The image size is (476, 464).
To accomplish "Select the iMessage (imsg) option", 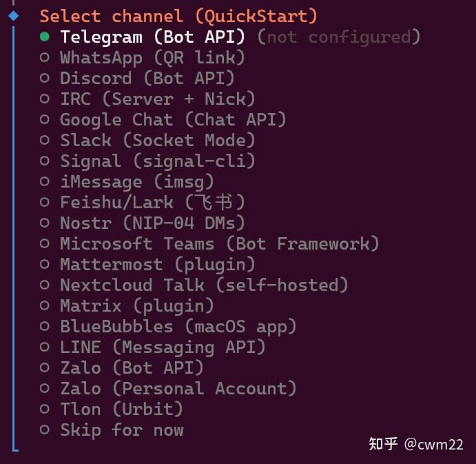I will click(136, 182).
